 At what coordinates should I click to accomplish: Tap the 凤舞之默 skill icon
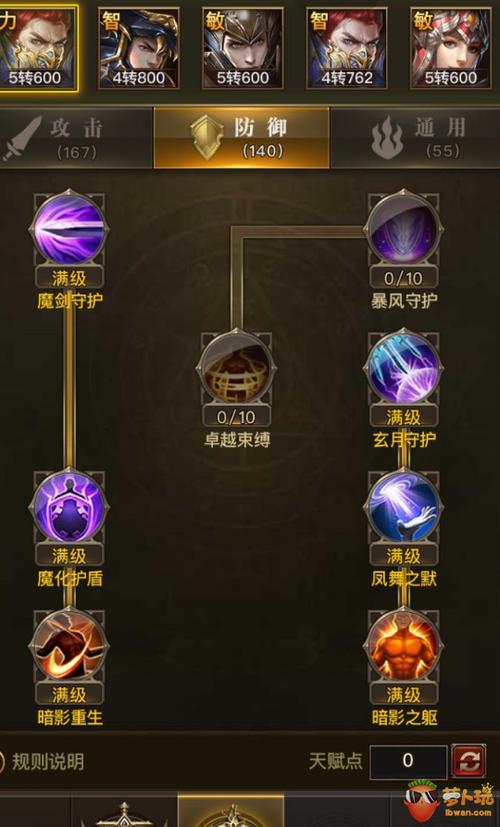point(403,506)
